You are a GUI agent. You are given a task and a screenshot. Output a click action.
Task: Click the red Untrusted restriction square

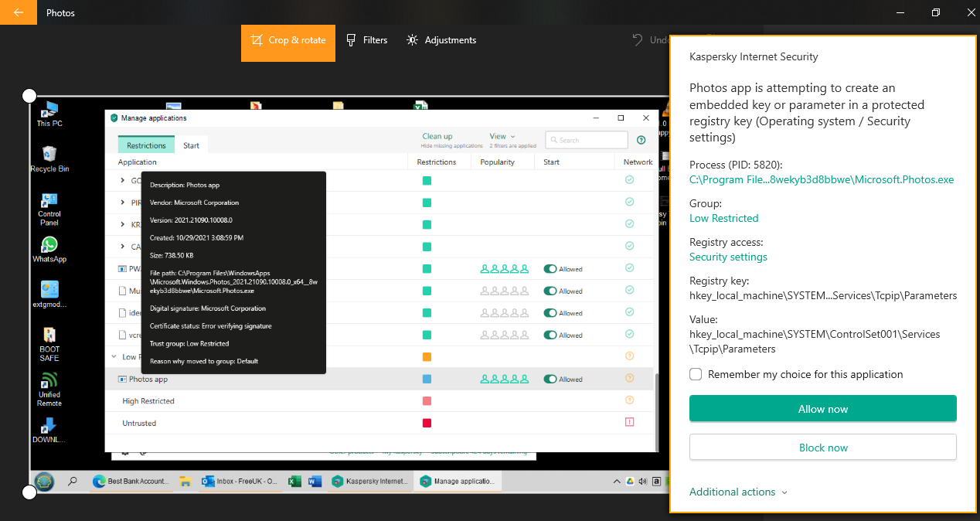tap(427, 423)
